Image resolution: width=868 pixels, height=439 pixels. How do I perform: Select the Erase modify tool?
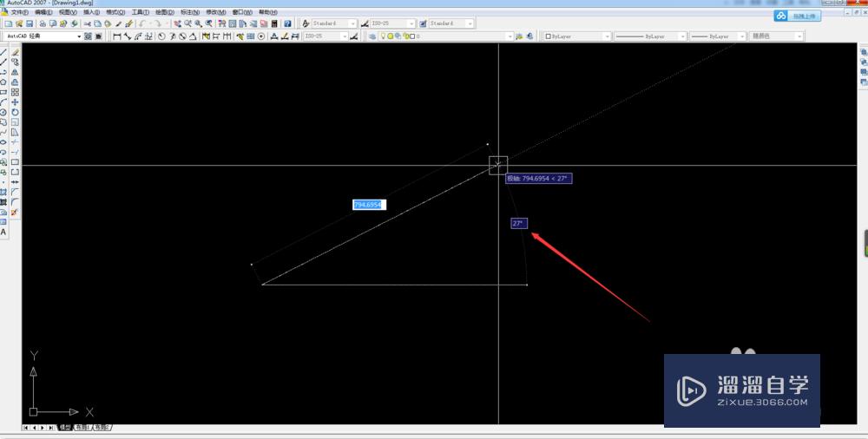[15, 51]
